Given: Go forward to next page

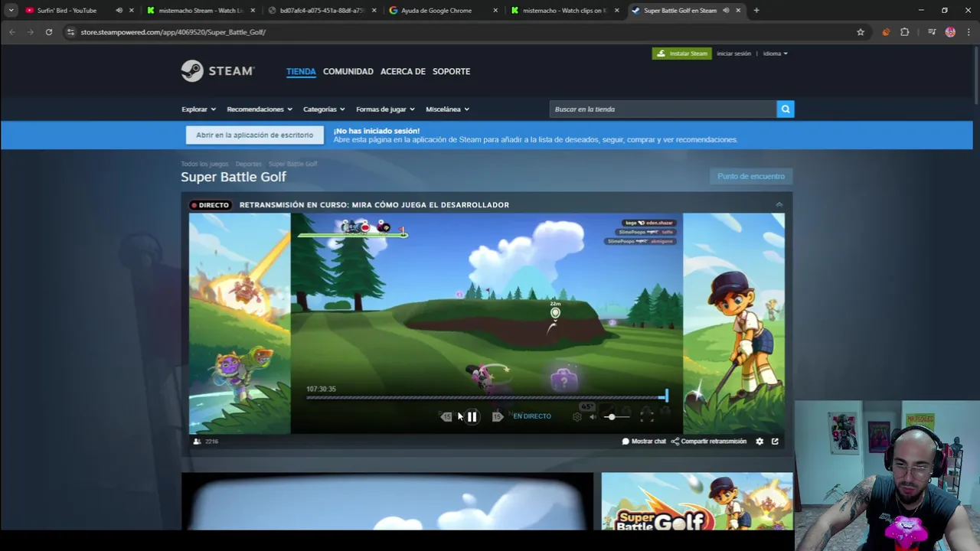Looking at the screenshot, I should pos(31,32).
